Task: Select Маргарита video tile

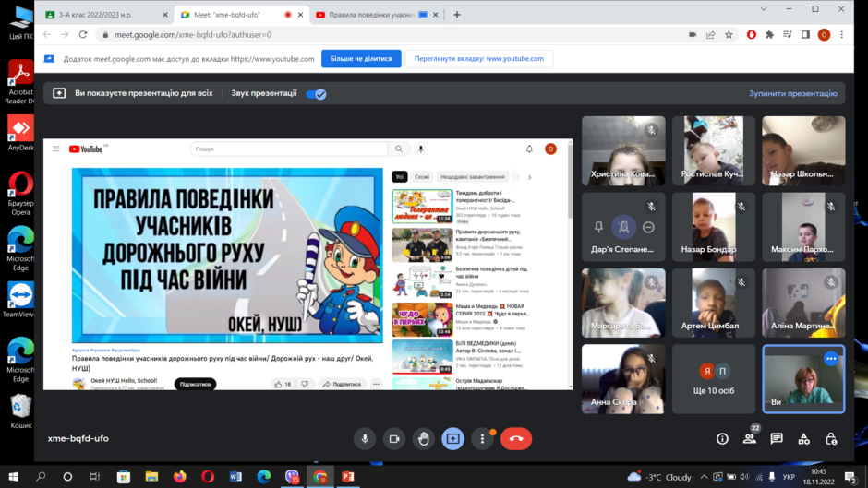Action: (x=623, y=303)
